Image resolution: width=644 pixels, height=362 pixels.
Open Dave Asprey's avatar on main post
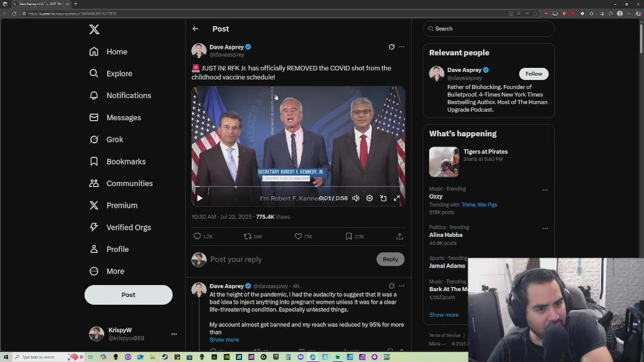coord(199,51)
